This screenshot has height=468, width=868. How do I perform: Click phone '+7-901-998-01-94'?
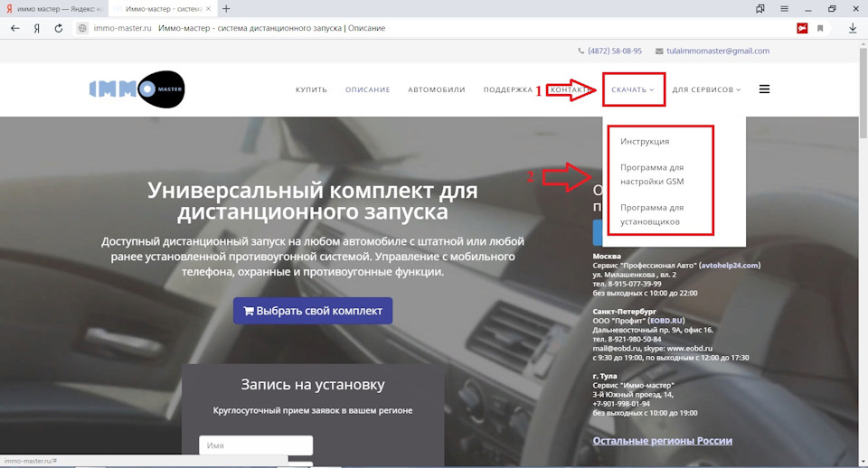(x=621, y=404)
